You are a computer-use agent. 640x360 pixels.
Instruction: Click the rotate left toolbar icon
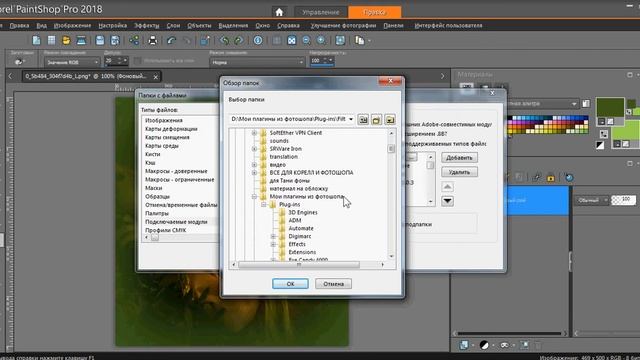coord(224,40)
